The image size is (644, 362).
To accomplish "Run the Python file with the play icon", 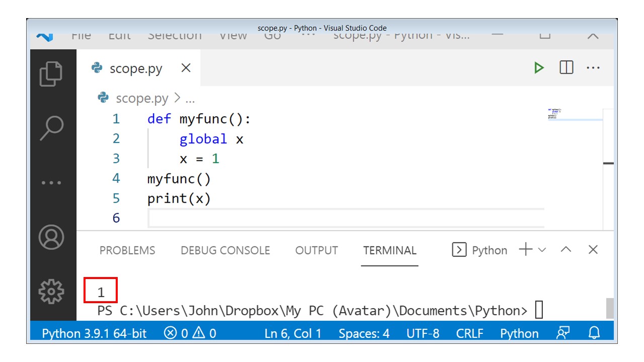I will point(539,67).
